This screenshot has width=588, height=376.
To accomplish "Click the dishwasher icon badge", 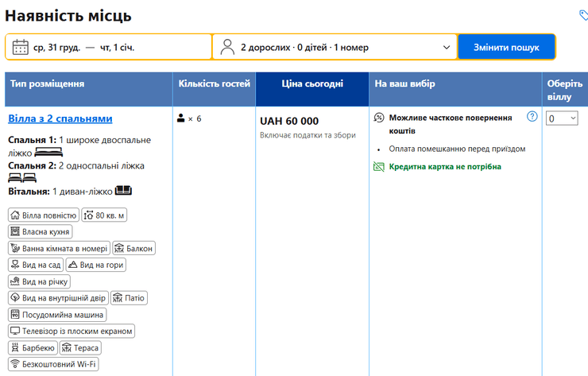I will tap(14, 314).
